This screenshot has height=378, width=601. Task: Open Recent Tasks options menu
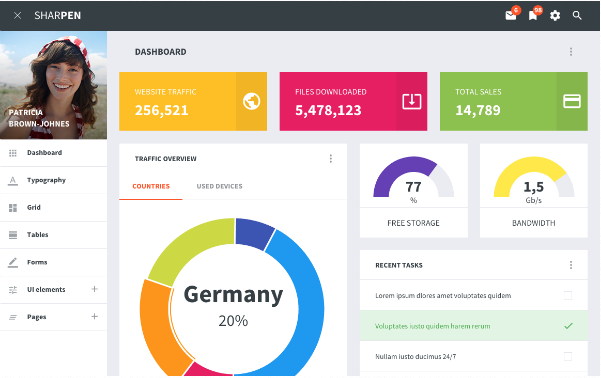pos(571,265)
